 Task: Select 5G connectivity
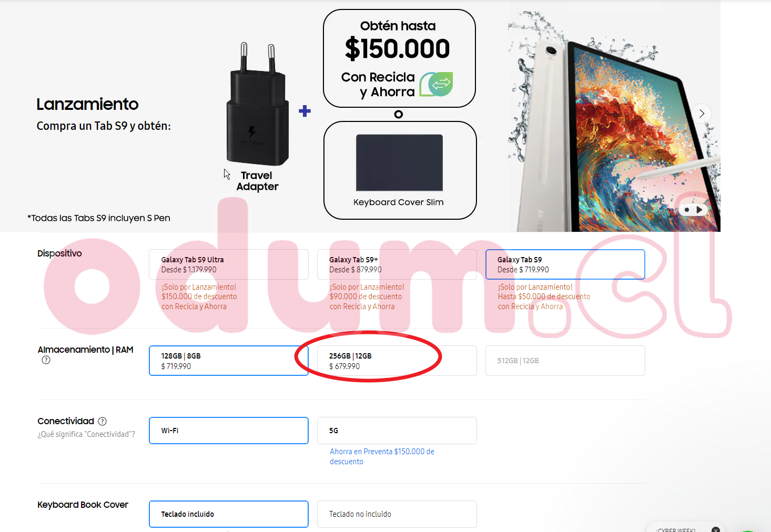coord(397,431)
